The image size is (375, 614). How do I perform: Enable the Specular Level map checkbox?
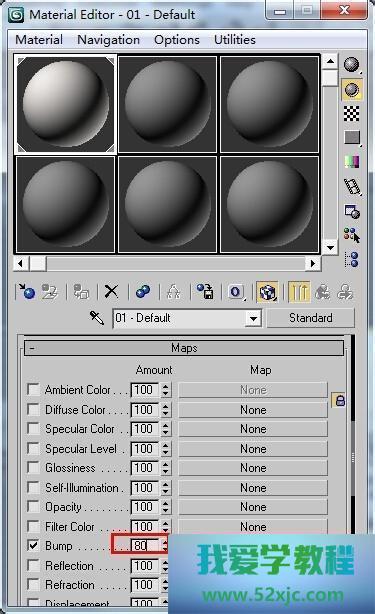pyautogui.click(x=34, y=448)
